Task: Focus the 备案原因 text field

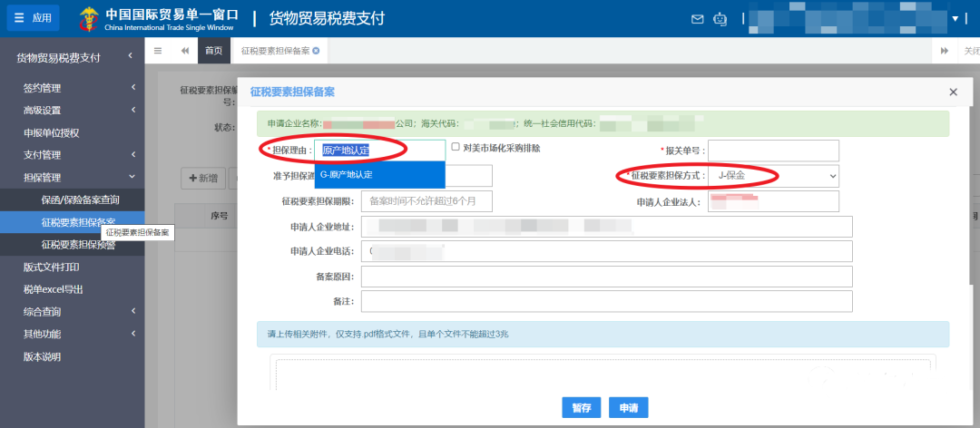Action: point(606,277)
